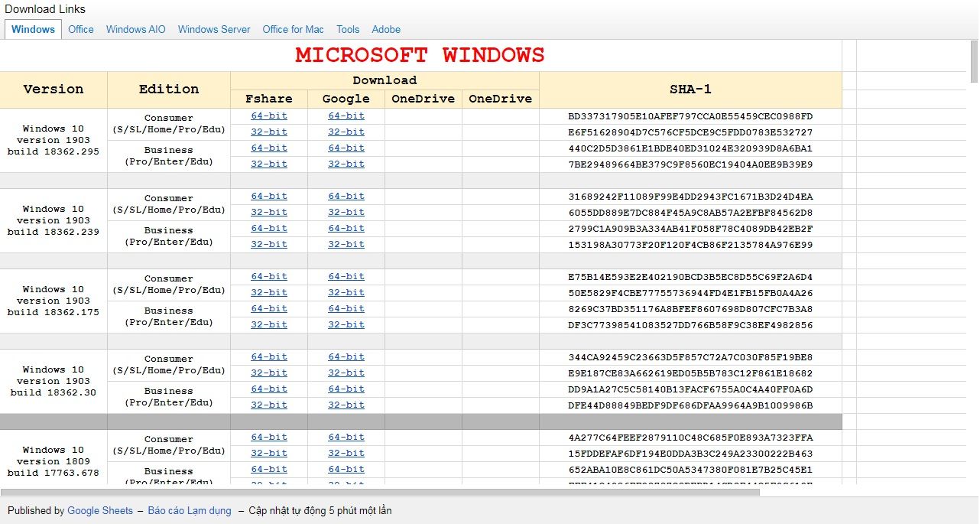Open the Office for Mac tab

click(293, 29)
